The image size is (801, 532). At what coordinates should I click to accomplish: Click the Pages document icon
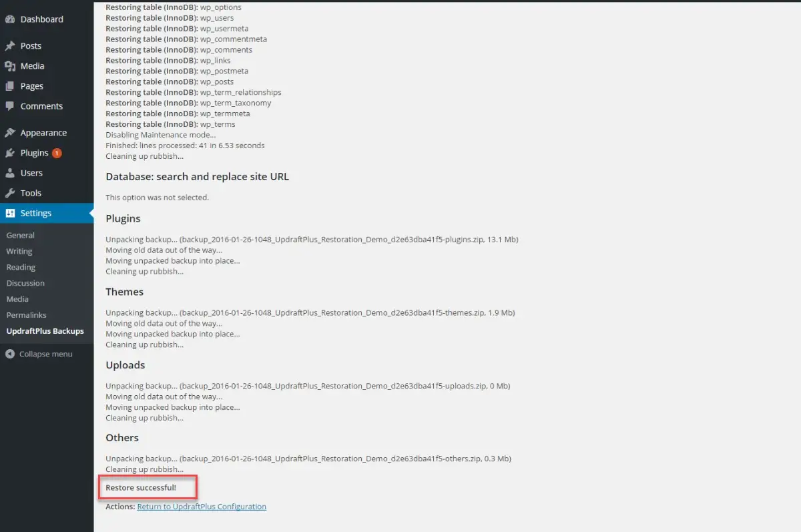pyautogui.click(x=10, y=86)
